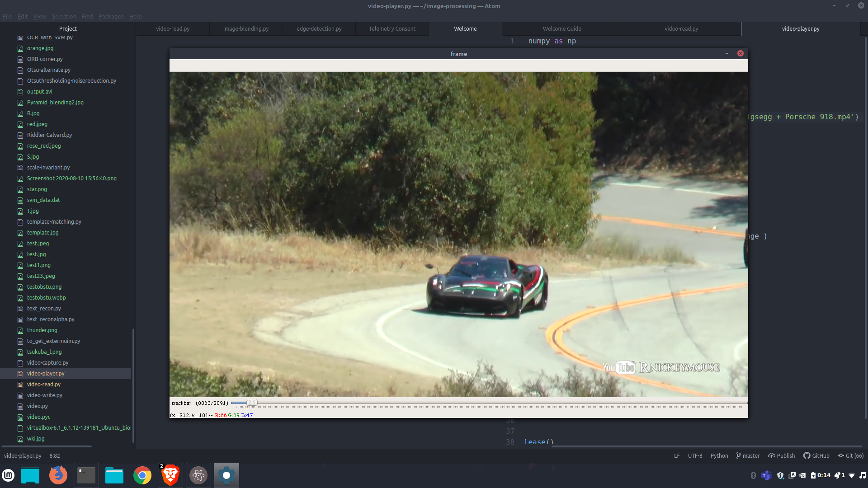Open Firefox from the taskbar

click(x=58, y=475)
